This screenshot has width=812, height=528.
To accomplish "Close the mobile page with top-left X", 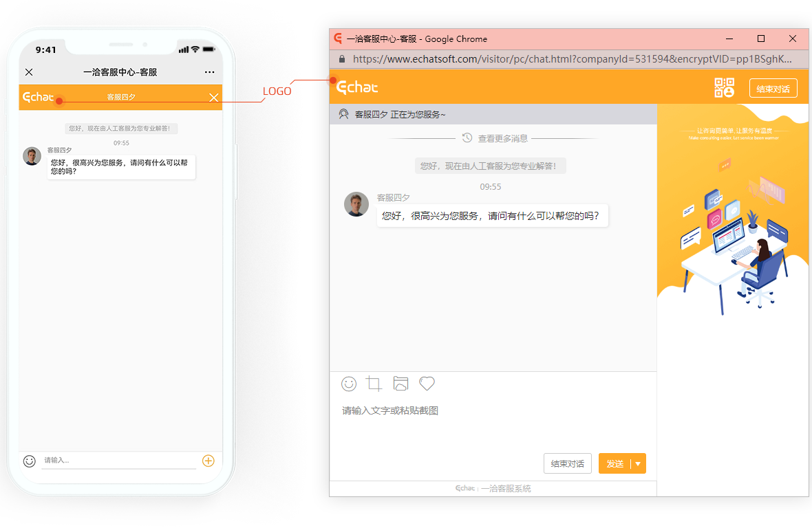I will [29, 72].
